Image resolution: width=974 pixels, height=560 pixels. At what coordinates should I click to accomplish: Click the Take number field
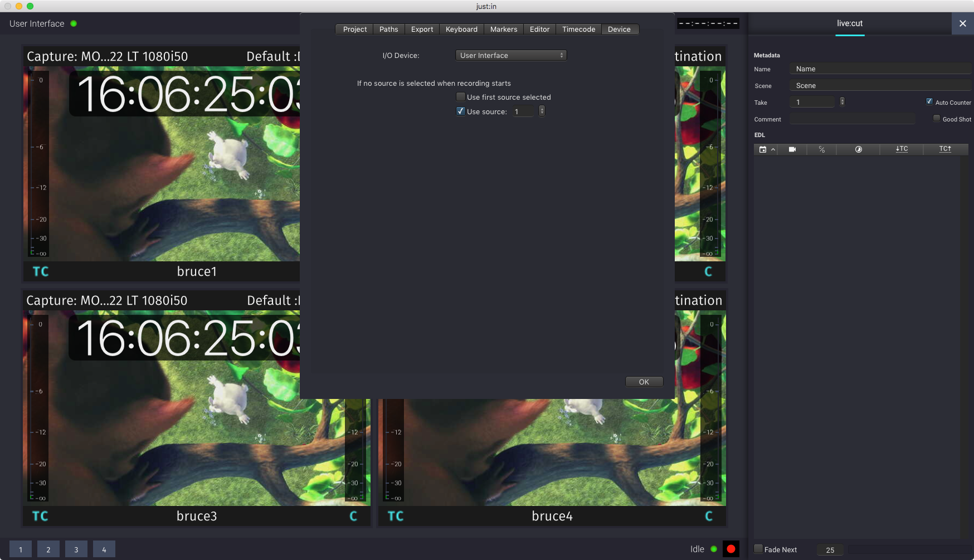[x=812, y=102]
